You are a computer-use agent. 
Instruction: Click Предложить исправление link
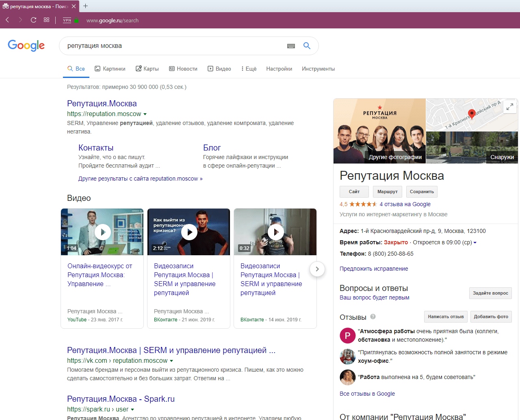(374, 269)
